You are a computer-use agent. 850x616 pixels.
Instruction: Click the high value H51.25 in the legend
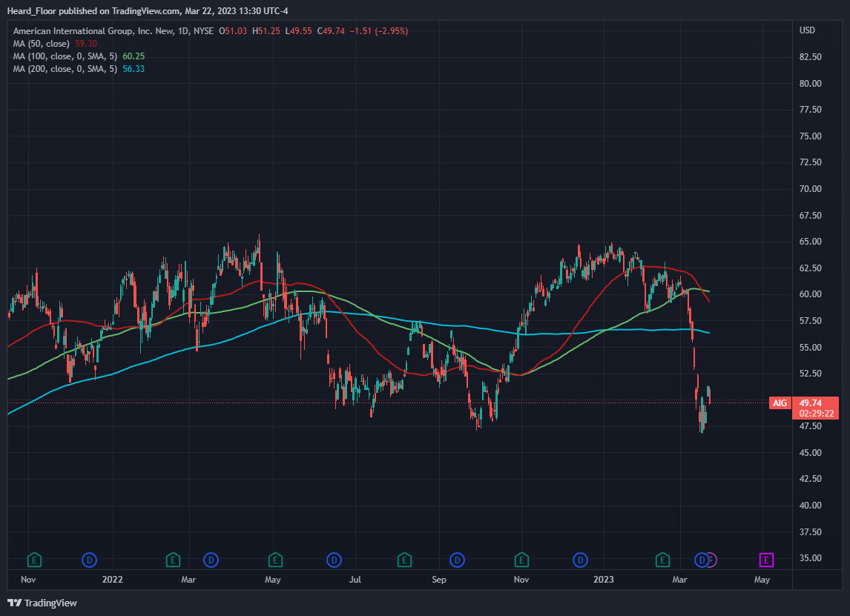[266, 31]
